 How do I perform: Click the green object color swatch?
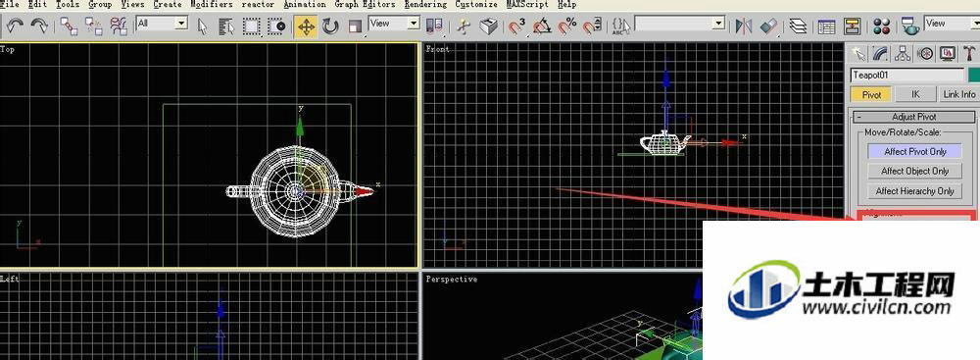click(x=974, y=75)
